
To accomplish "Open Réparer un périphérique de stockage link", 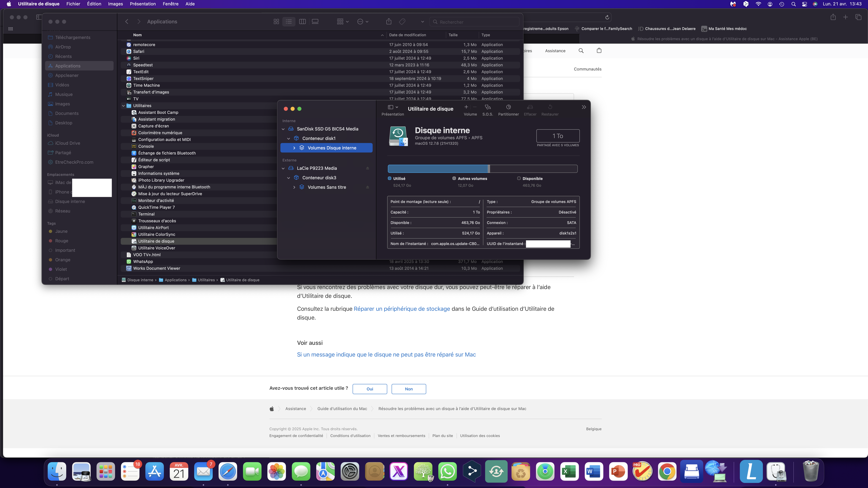I will coord(402,309).
